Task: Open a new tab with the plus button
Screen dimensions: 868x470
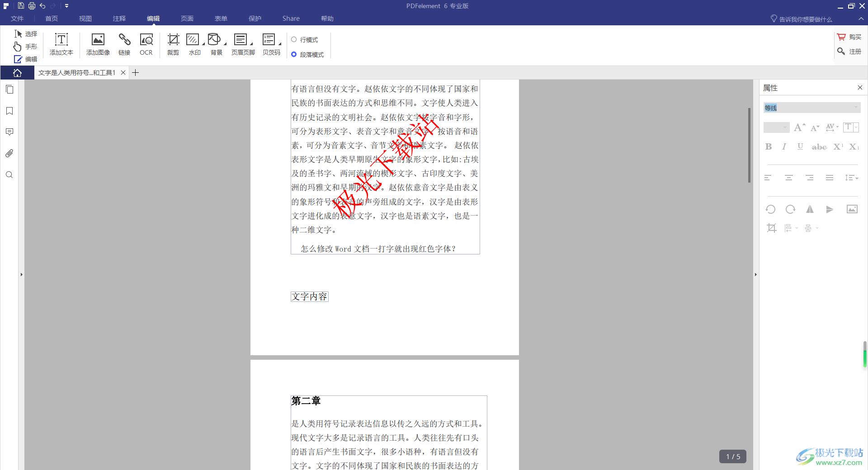Action: coord(135,72)
